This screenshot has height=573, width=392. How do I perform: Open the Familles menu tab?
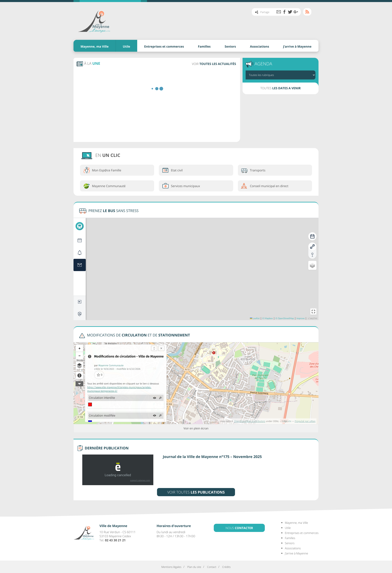coord(204,46)
